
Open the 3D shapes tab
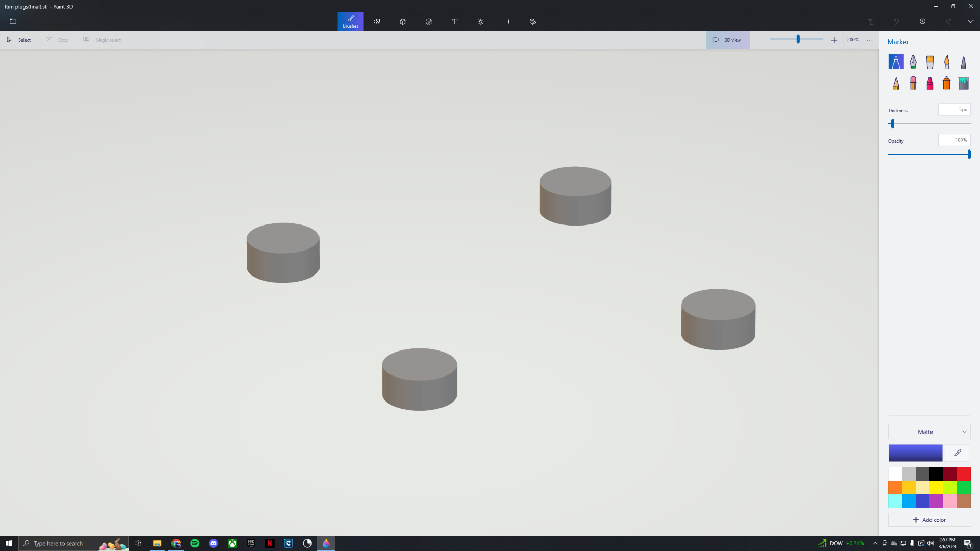point(403,22)
